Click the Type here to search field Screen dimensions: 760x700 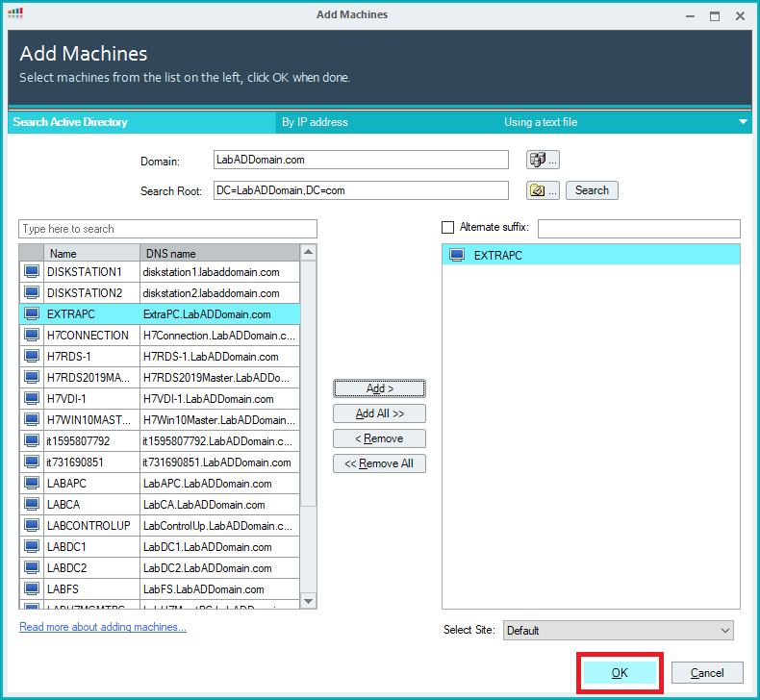coord(167,229)
